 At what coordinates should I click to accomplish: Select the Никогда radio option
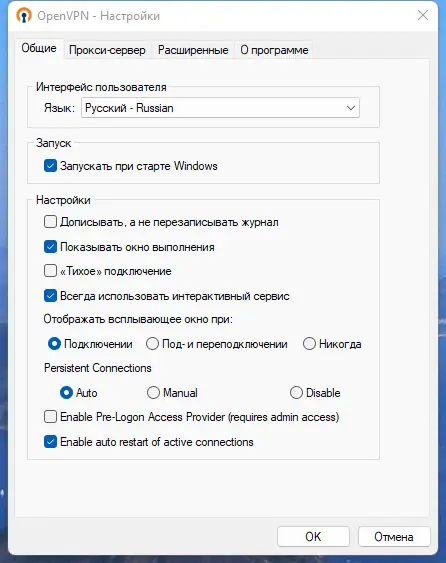[309, 344]
